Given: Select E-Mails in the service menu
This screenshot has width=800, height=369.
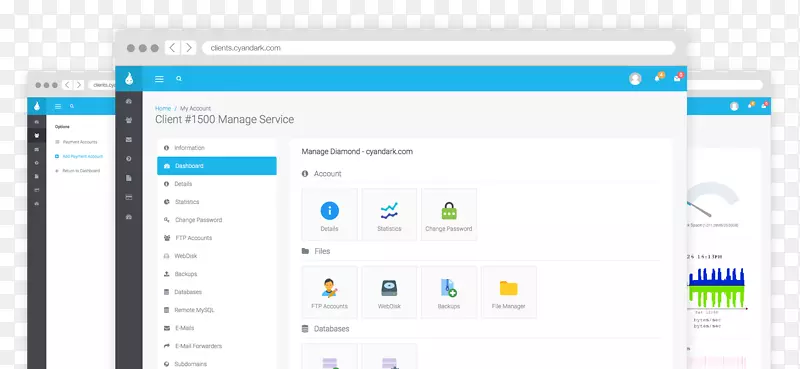Looking at the screenshot, I should pyautogui.click(x=217, y=328).
